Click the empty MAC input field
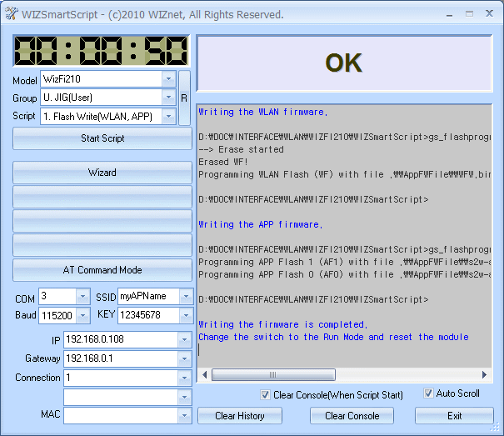 [121, 415]
